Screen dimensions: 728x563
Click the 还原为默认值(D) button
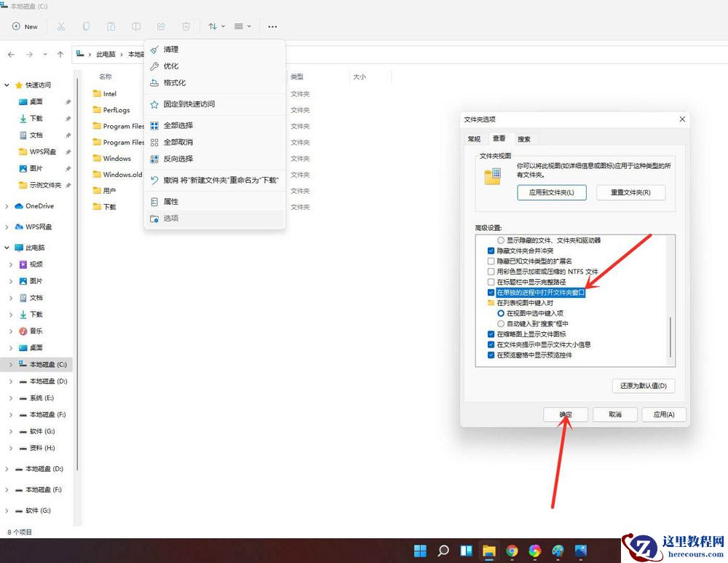(x=642, y=385)
